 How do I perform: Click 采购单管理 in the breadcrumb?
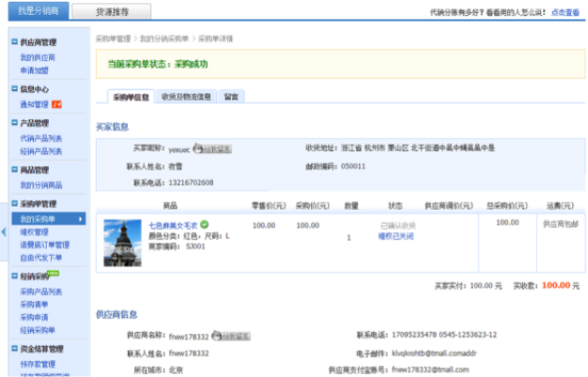pos(114,39)
